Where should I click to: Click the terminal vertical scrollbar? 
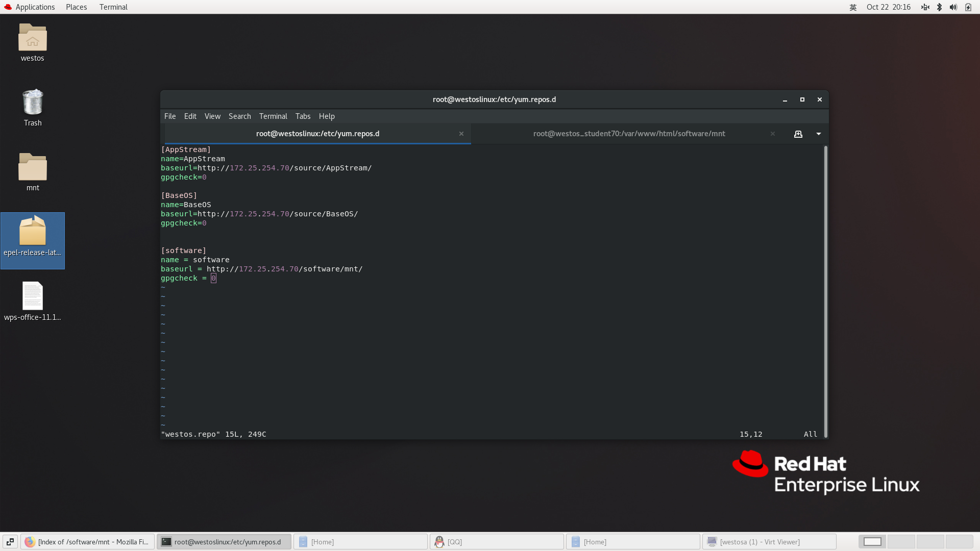[x=825, y=291]
